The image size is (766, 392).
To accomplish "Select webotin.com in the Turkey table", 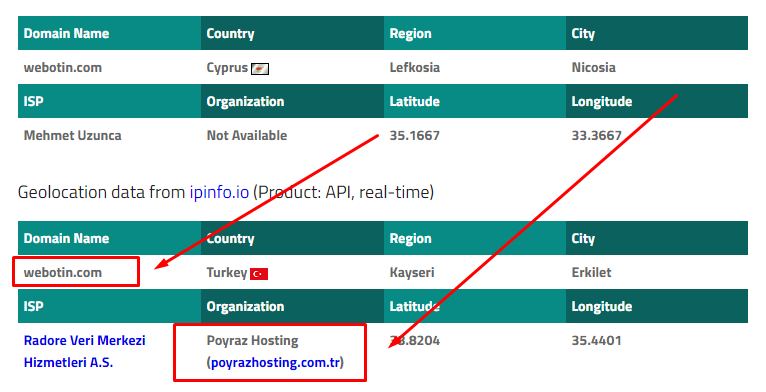I will 63,272.
